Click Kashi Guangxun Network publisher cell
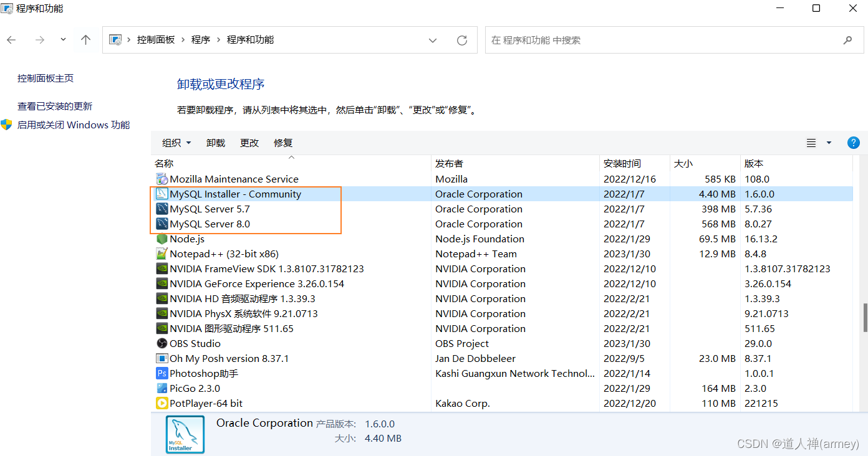Viewport: 868px width, 456px height. [x=515, y=374]
